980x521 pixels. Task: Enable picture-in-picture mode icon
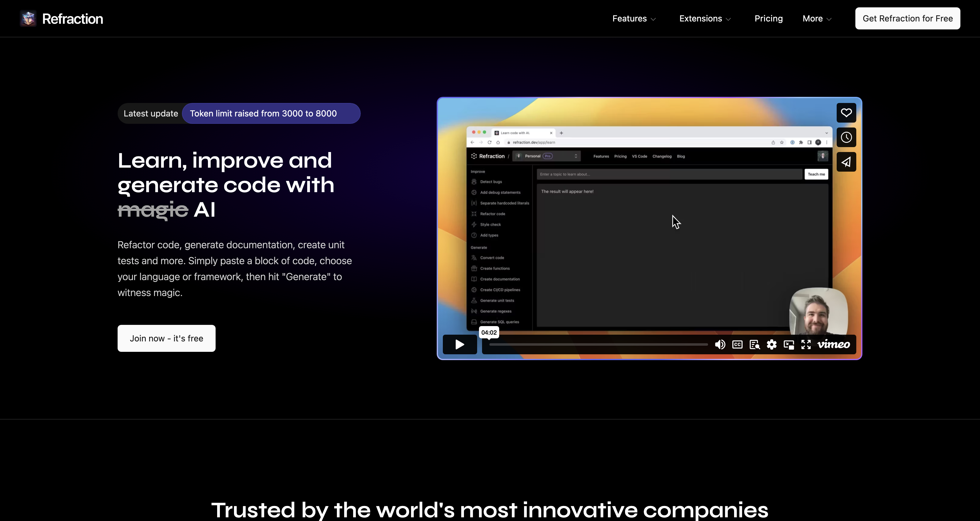(789, 345)
